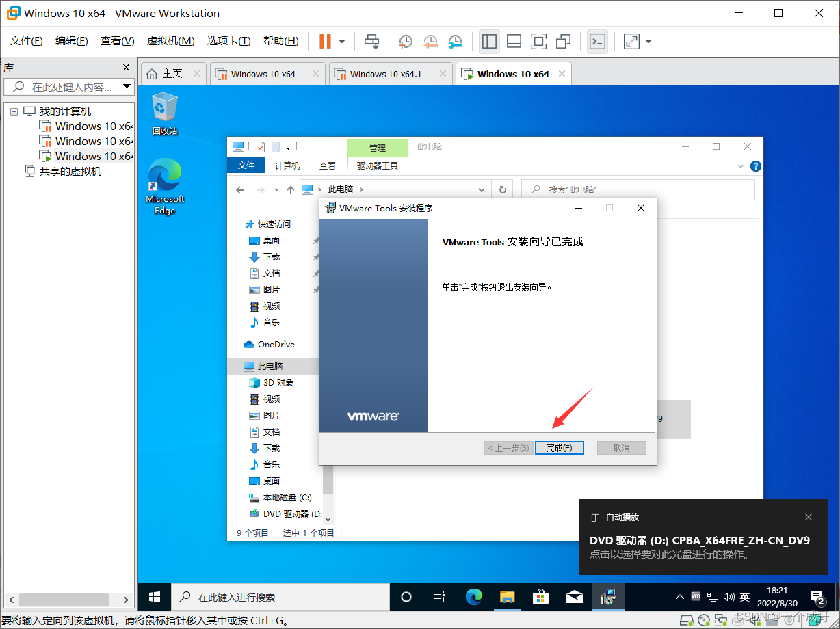
Task: Open Microsoft Store from taskbar
Action: [540, 597]
